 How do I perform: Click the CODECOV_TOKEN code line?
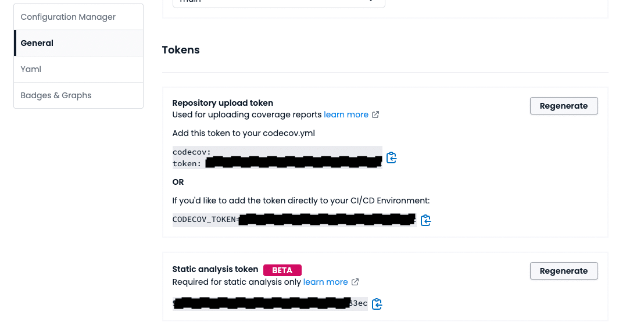pyautogui.click(x=294, y=220)
